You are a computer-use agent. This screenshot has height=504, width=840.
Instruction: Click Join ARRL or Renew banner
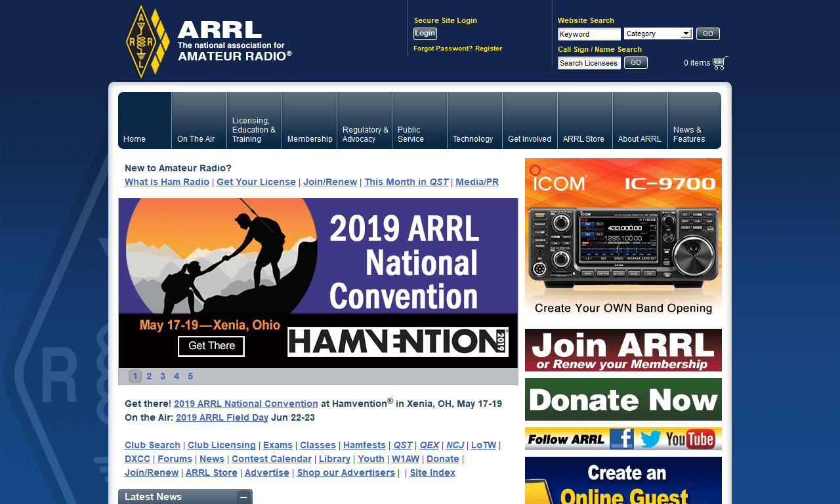click(x=623, y=350)
